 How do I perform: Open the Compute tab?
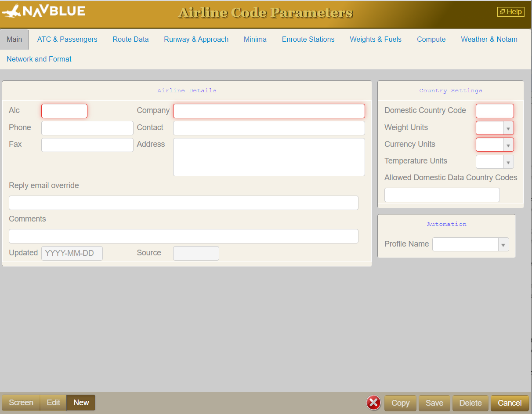431,40
